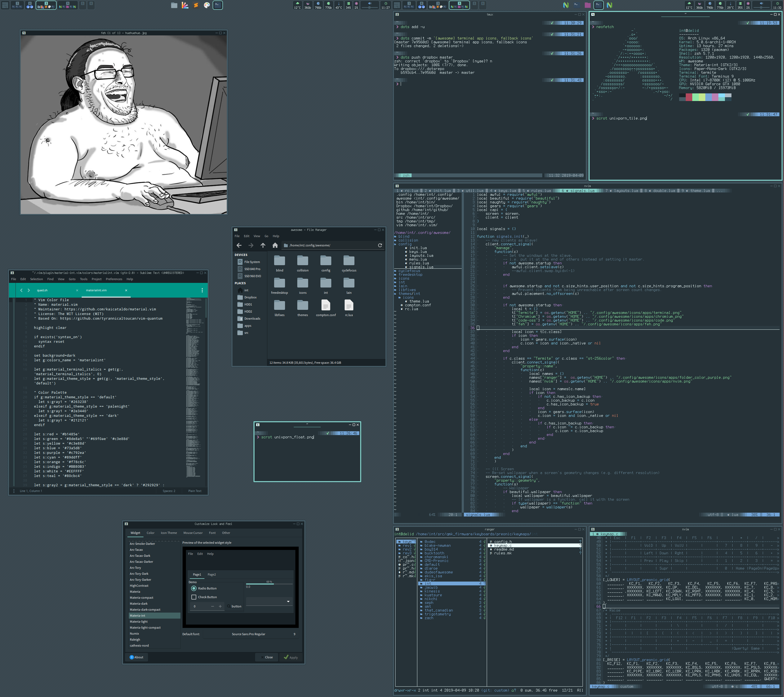Click About in Customize Look and Feel
This screenshot has height=697, width=784.
(x=137, y=658)
